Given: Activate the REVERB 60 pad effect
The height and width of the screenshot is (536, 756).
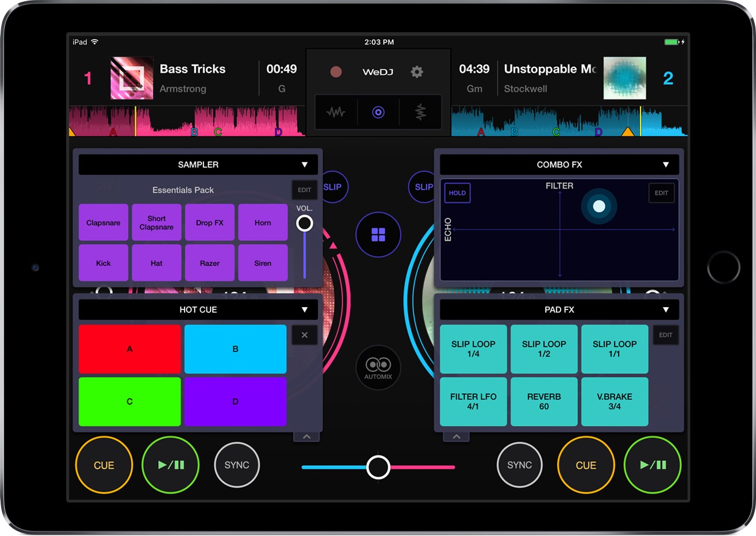Looking at the screenshot, I should point(544,401).
